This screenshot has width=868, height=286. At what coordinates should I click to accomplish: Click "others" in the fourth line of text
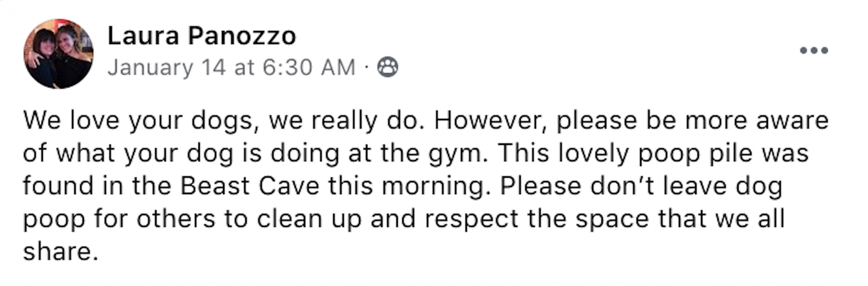176,219
